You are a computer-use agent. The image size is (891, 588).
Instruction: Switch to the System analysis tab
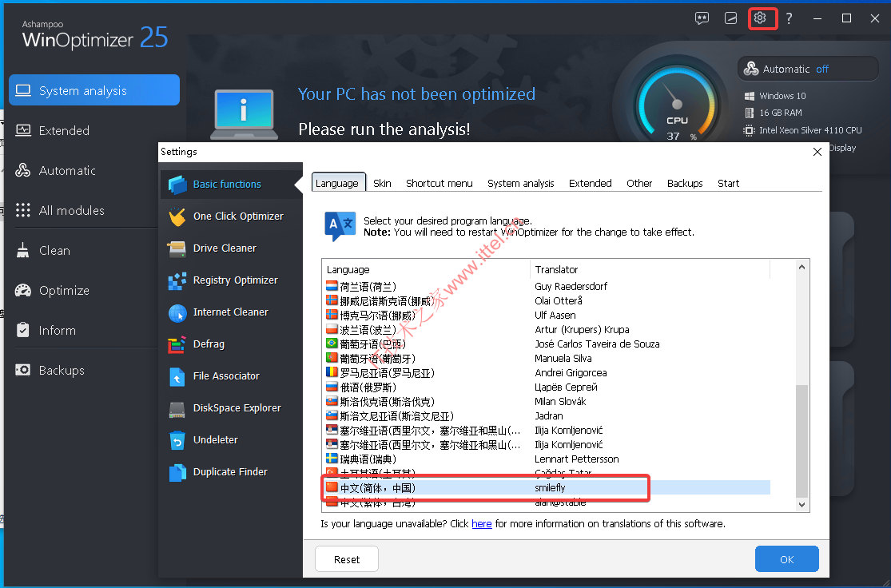[x=520, y=183]
